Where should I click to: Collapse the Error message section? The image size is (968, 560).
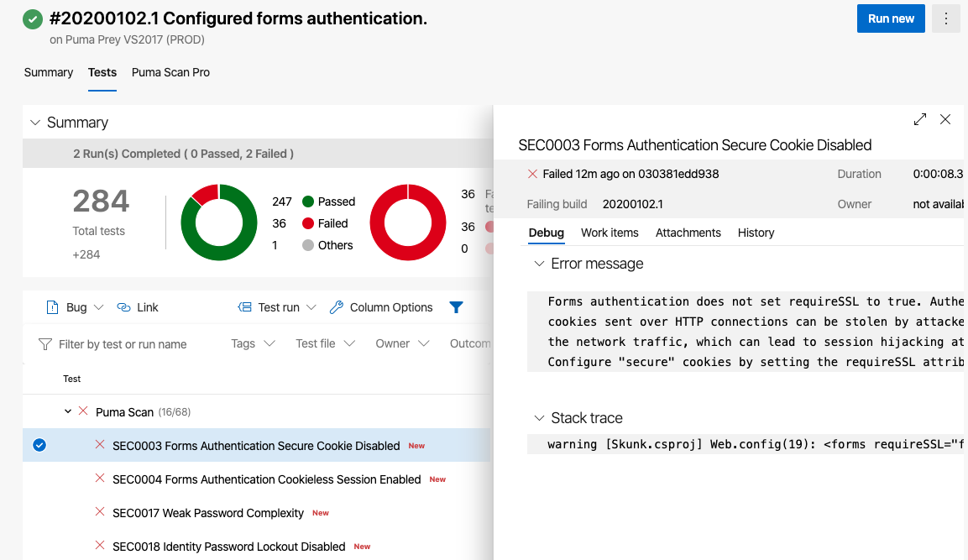click(x=539, y=264)
